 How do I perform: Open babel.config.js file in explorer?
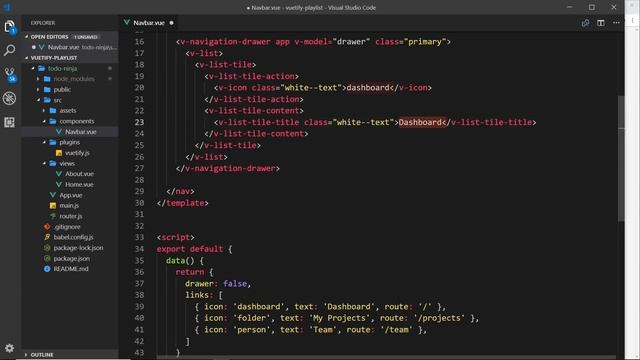[x=73, y=237]
